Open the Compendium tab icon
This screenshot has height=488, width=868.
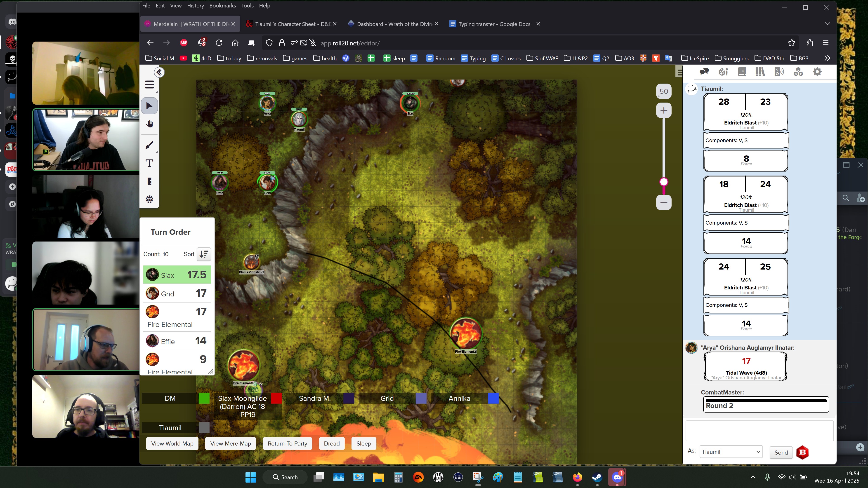[760, 72]
